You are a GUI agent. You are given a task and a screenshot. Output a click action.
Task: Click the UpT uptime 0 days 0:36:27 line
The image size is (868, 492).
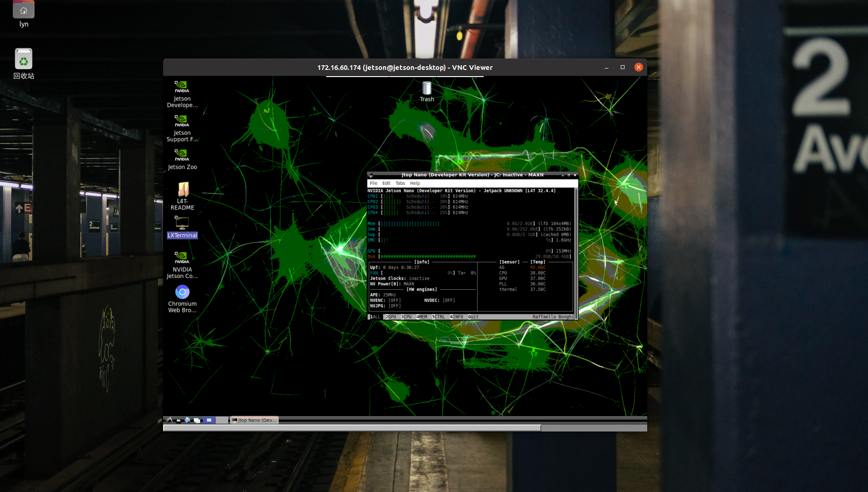click(x=394, y=268)
